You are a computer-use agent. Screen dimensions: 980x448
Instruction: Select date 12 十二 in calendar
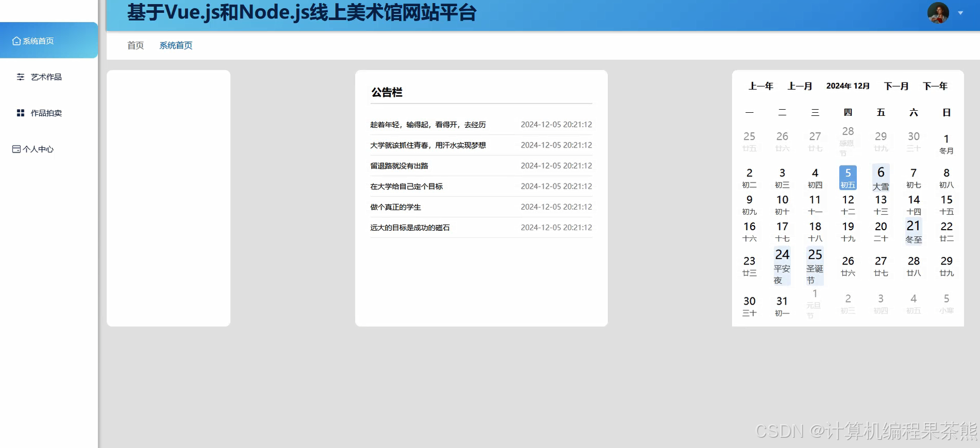click(x=848, y=205)
